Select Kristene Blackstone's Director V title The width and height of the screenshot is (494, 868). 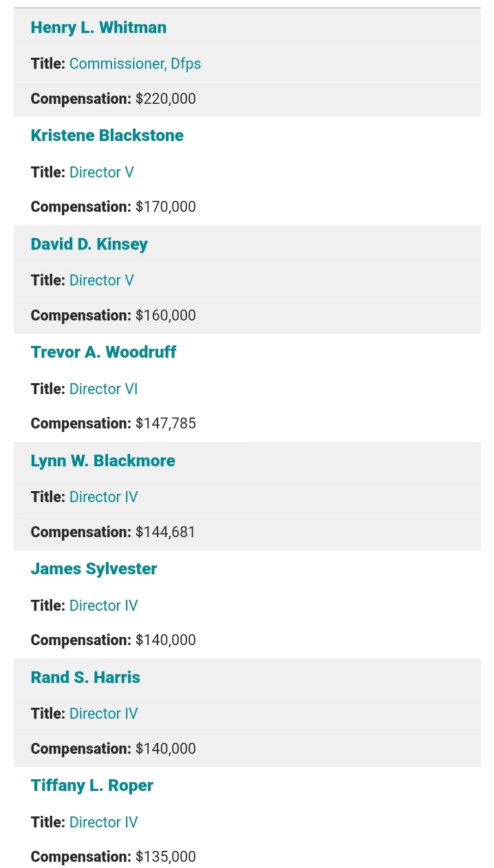pos(102,172)
